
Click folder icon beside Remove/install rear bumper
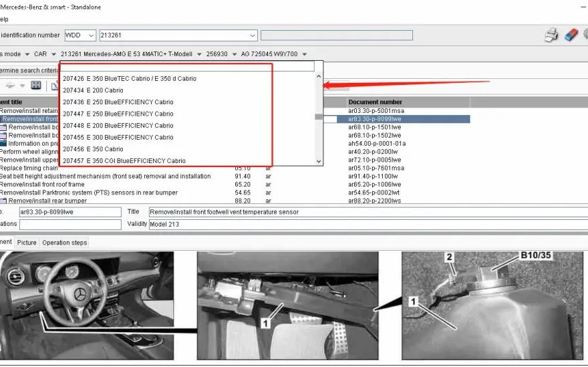click(x=3, y=201)
